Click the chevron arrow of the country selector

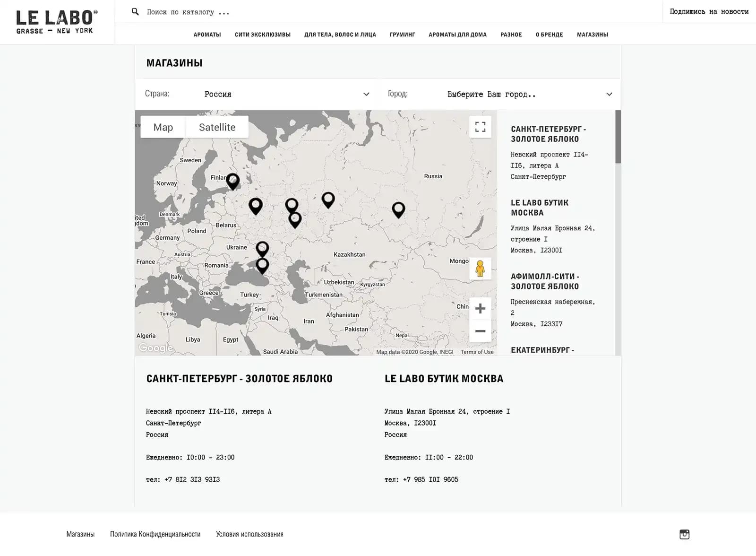366,94
